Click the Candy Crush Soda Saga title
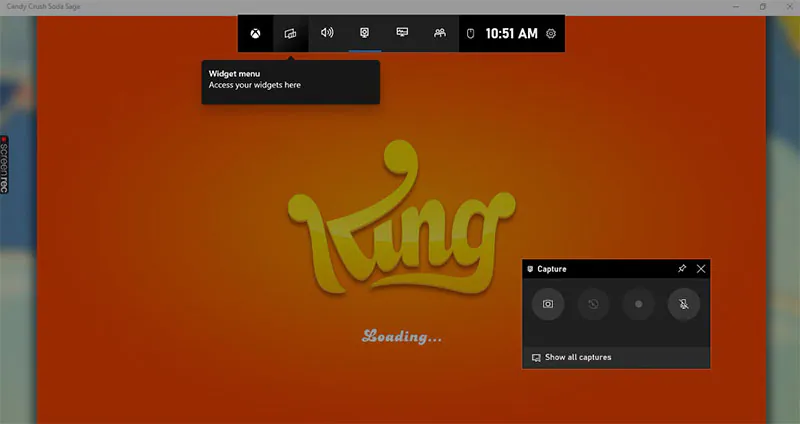This screenshot has width=800, height=424. pyautogui.click(x=43, y=7)
